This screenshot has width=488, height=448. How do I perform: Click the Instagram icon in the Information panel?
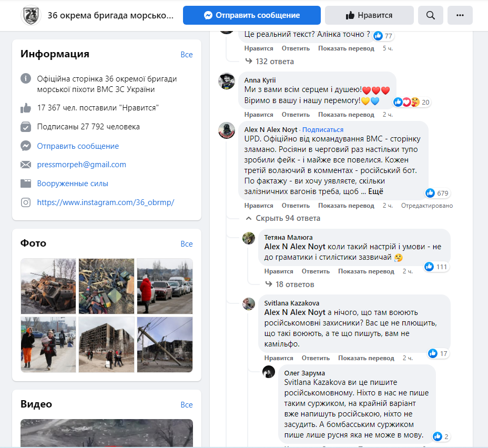[x=26, y=202]
